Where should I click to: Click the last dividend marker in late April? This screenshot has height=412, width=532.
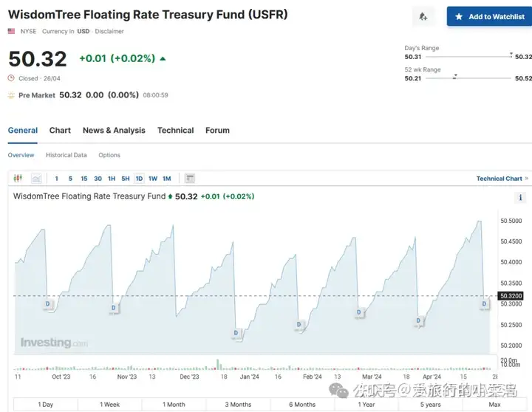pos(484,303)
